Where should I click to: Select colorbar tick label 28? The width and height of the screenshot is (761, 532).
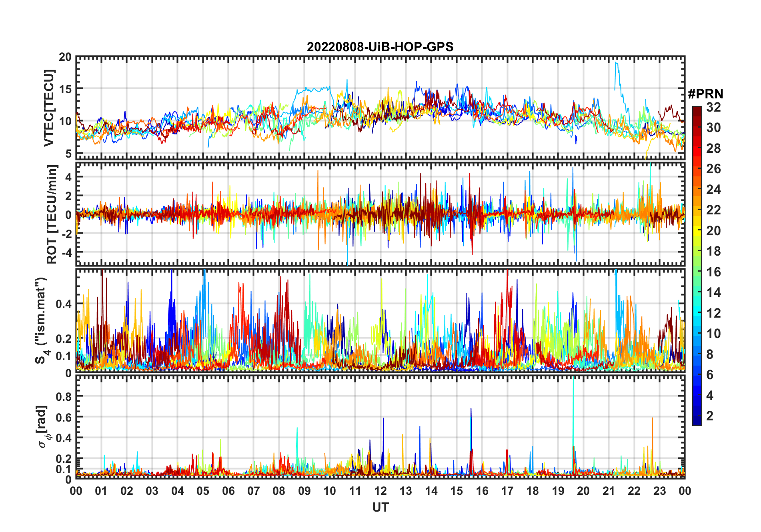(713, 148)
